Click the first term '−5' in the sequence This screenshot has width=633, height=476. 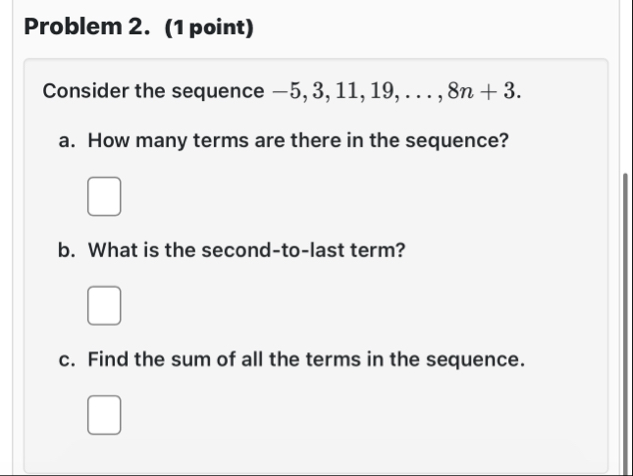point(287,91)
